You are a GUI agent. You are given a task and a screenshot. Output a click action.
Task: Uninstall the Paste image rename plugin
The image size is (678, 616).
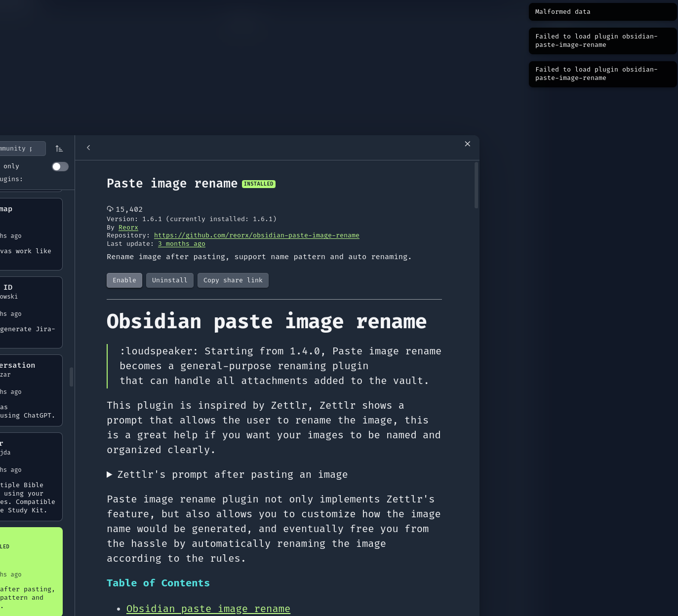point(169,280)
